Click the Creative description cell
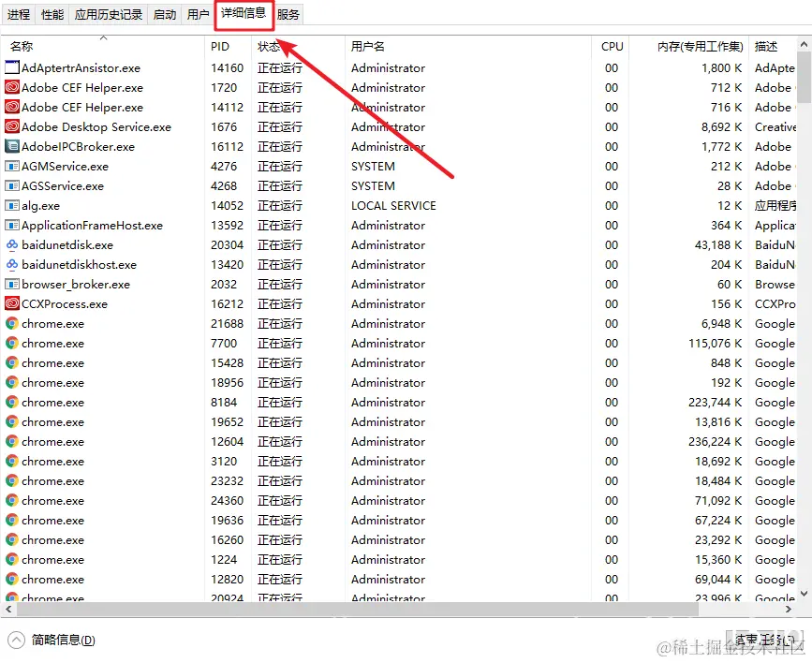Image resolution: width=812 pixels, height=663 pixels. click(x=775, y=127)
